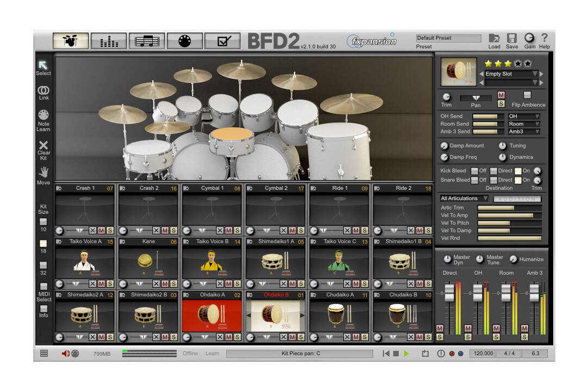Viewport: 588px width, 390px height.
Task: Set kit size to 10
Action: (44, 221)
